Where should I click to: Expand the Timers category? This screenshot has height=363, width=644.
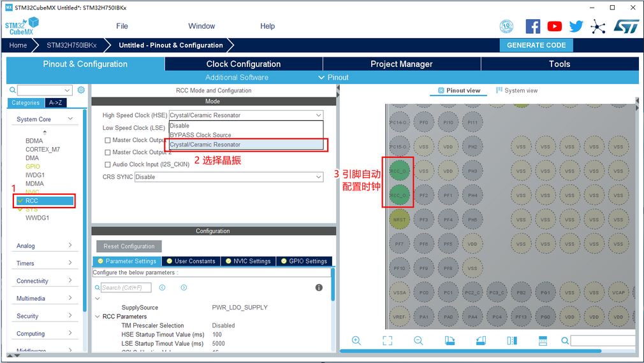click(44, 263)
